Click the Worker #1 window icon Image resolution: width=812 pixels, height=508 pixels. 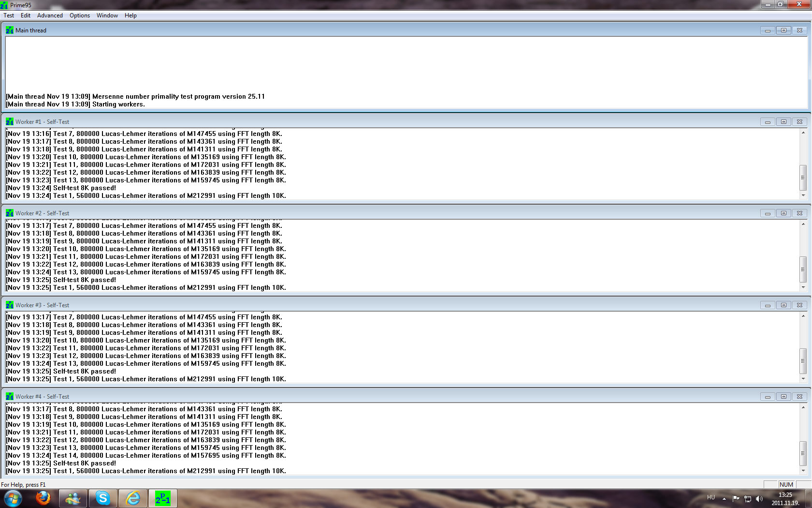[10, 121]
